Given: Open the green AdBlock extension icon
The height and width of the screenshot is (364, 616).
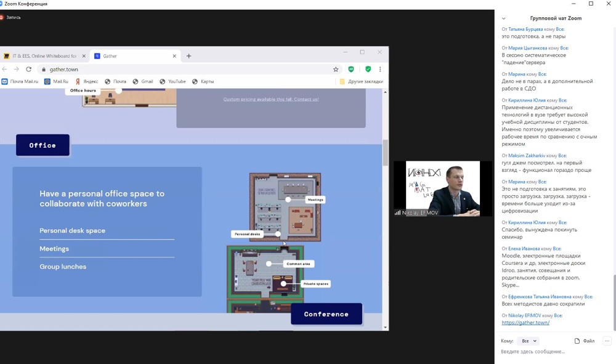Looking at the screenshot, I should click(x=351, y=69).
